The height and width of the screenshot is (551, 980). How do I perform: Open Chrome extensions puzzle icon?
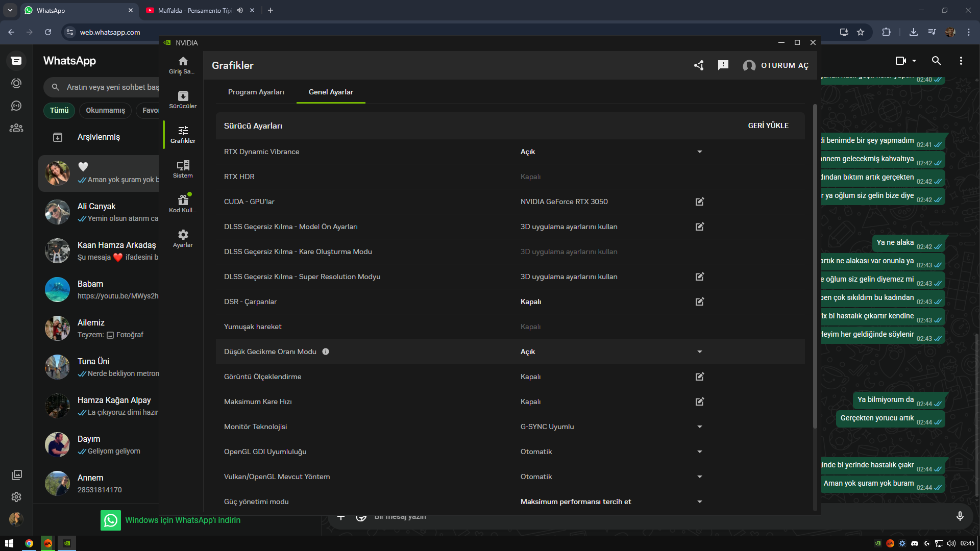[x=886, y=32]
